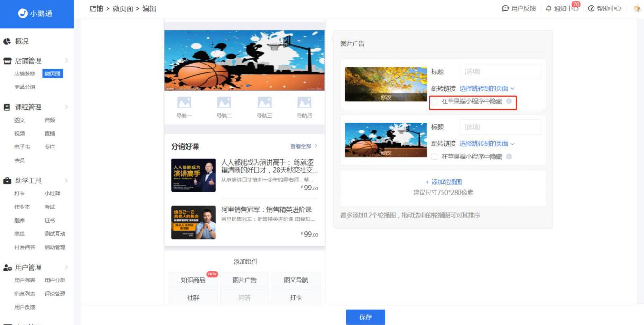Open 题库 under 助学工具
This screenshot has height=325, width=644.
[20, 220]
